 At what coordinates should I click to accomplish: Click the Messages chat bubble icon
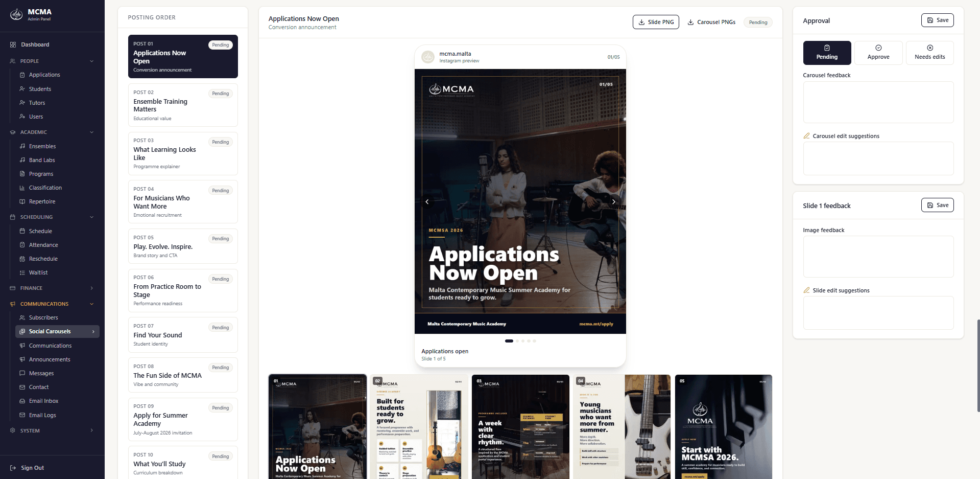tap(22, 373)
